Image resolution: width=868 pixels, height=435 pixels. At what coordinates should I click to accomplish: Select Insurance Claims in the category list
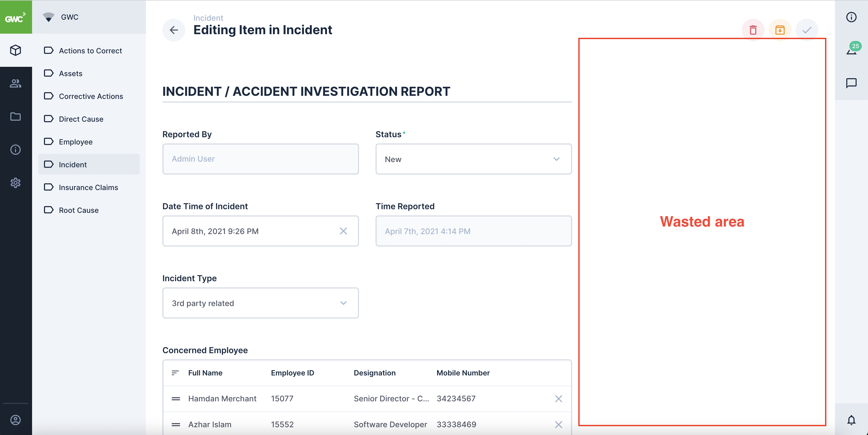point(88,187)
